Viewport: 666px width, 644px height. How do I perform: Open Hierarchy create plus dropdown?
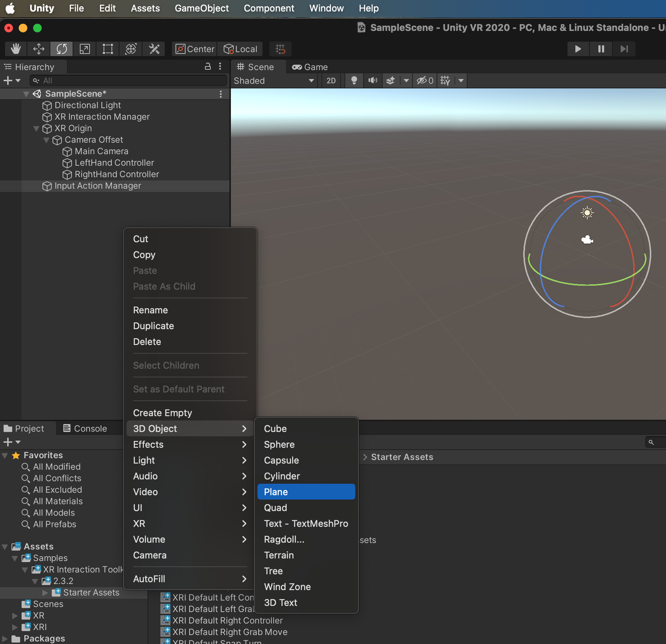(x=12, y=80)
